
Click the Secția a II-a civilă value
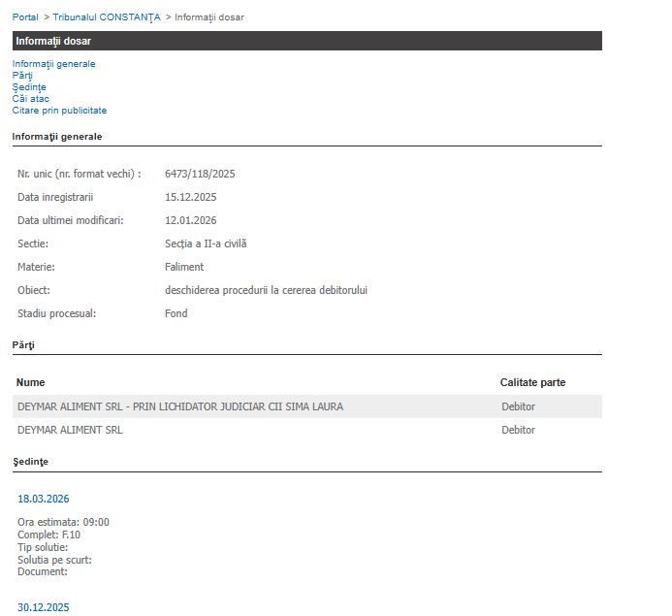(x=206, y=244)
